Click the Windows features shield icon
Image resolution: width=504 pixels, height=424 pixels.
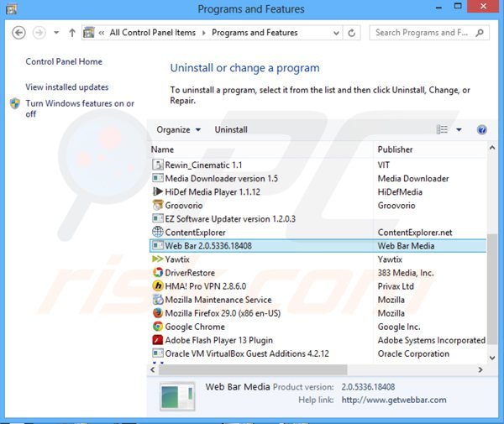coord(15,104)
